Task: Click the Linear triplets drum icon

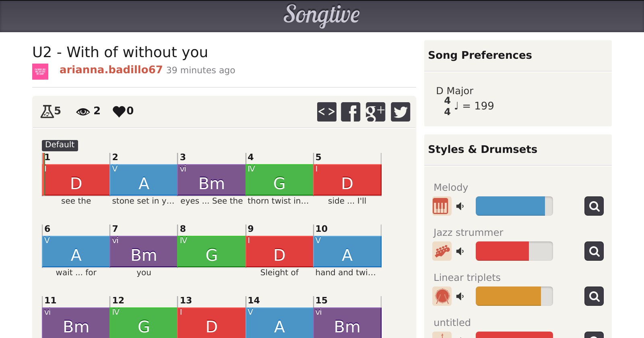Action: click(x=442, y=297)
